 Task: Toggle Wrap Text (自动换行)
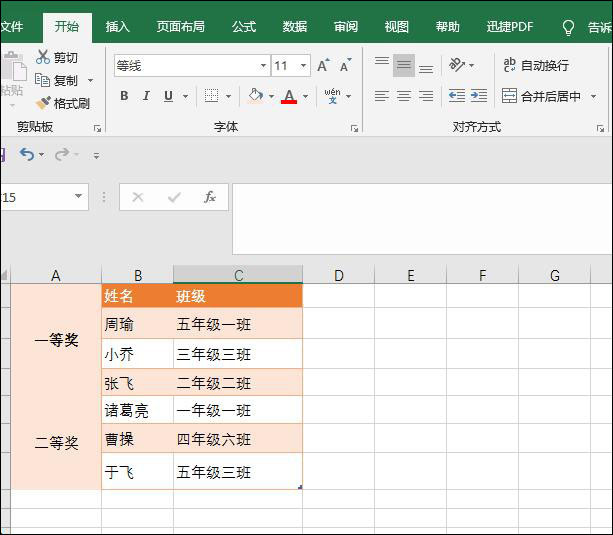[535, 65]
